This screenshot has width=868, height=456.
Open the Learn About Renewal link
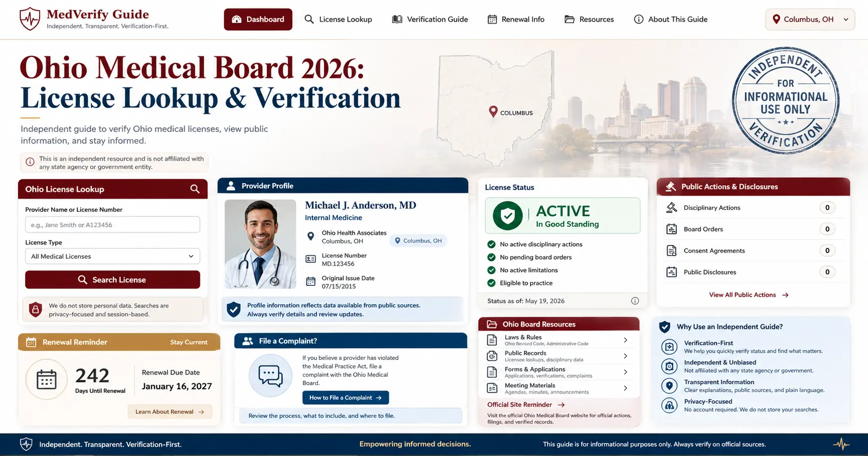169,412
